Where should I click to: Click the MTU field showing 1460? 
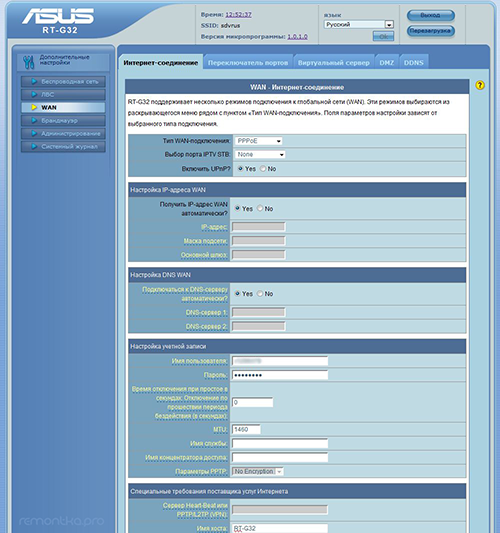tap(246, 429)
